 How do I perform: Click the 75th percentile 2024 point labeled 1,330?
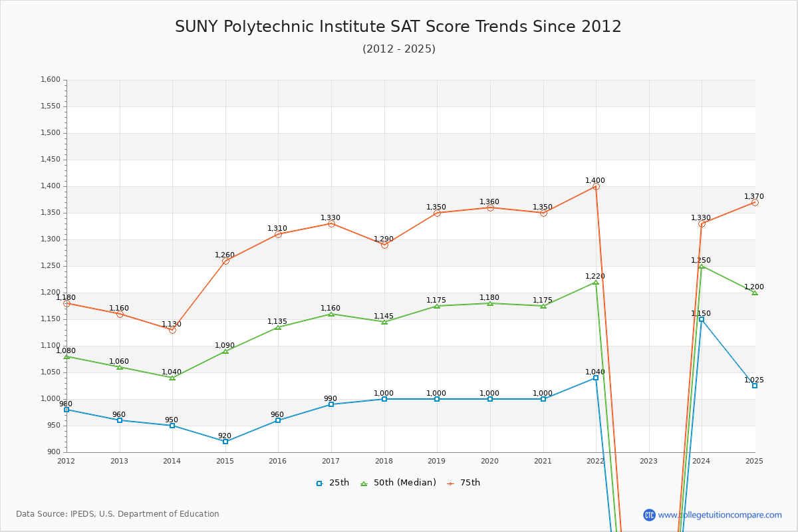(x=702, y=223)
